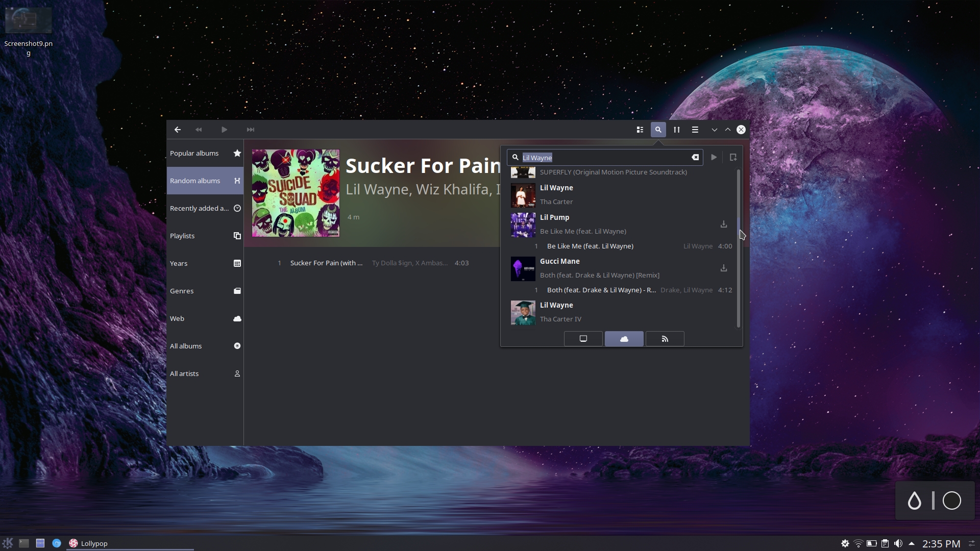Click the Playlists stack icon
The height and width of the screenshot is (551, 980).
point(237,236)
